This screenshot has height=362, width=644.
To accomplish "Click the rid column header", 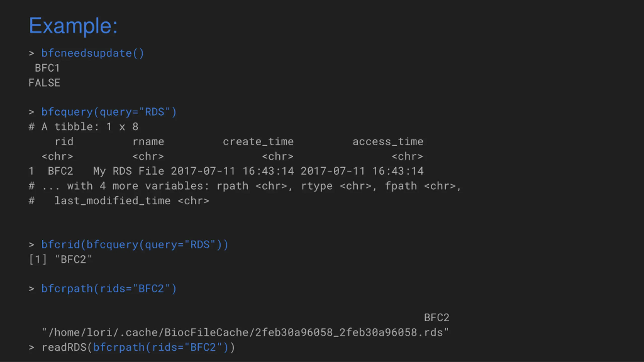I will pos(64,142).
